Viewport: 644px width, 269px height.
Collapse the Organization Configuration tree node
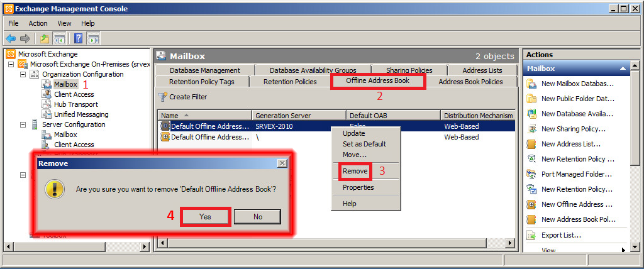pos(23,74)
